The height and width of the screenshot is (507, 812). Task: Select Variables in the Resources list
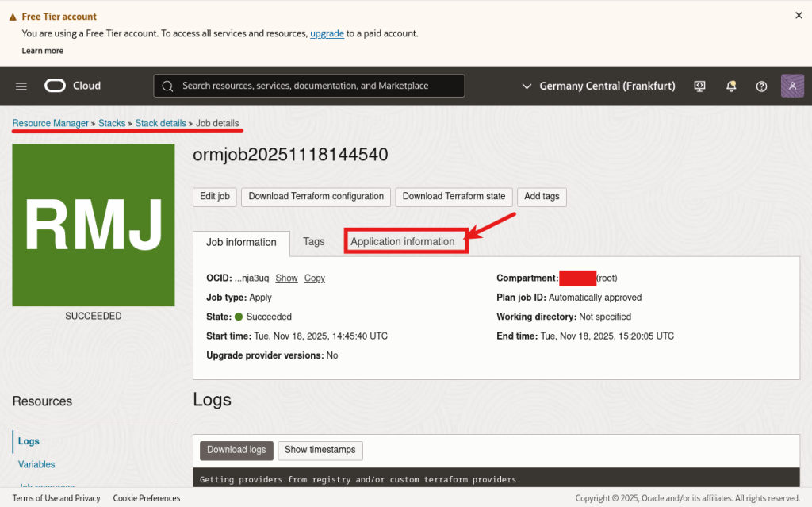(x=36, y=464)
